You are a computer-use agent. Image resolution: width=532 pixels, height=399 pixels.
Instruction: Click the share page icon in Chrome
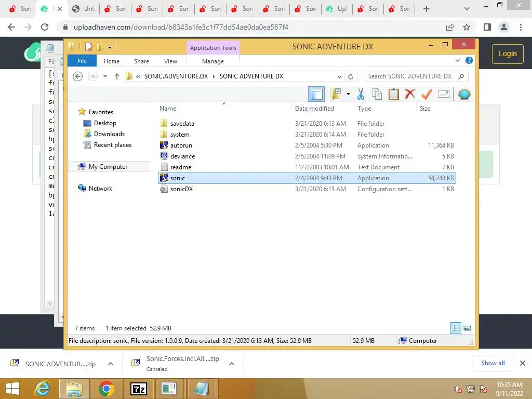tap(450, 27)
